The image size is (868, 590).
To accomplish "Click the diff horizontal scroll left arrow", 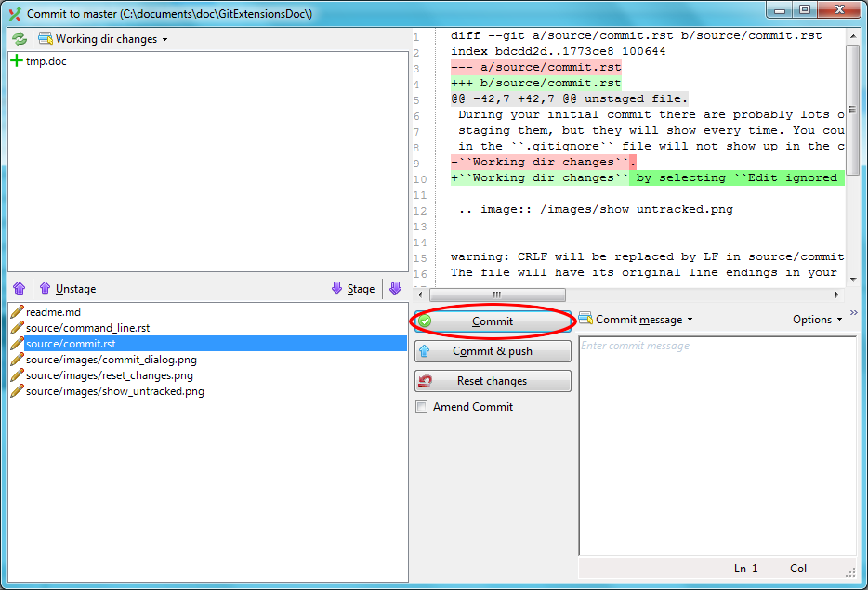I will click(421, 295).
